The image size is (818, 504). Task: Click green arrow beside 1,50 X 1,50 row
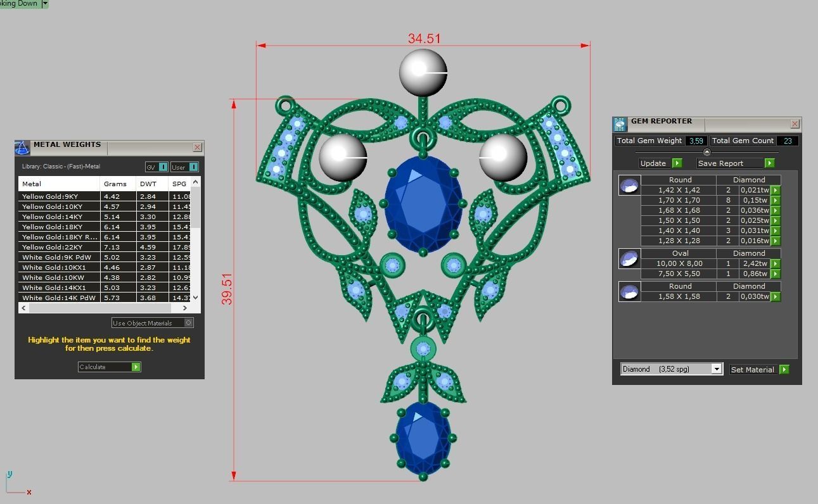(x=776, y=220)
